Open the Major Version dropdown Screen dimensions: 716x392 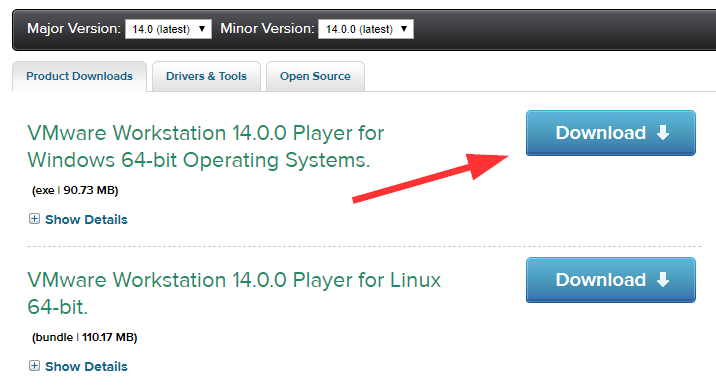point(168,29)
